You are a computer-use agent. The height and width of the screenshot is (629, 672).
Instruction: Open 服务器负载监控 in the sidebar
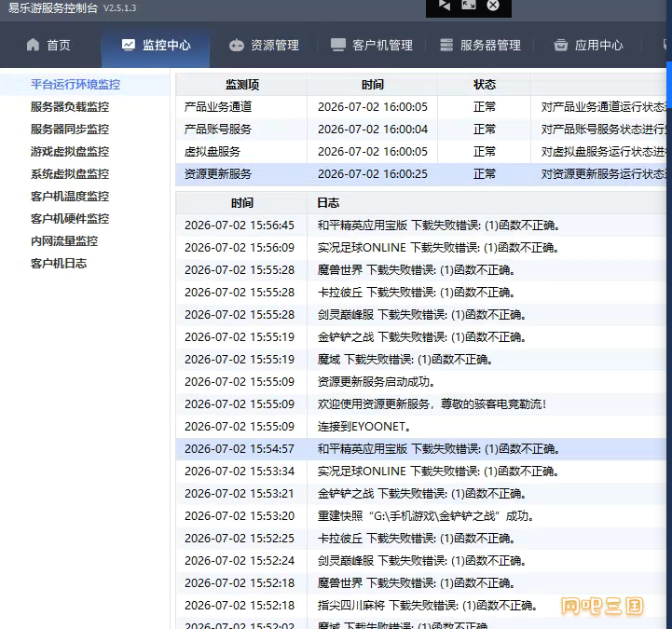click(70, 106)
